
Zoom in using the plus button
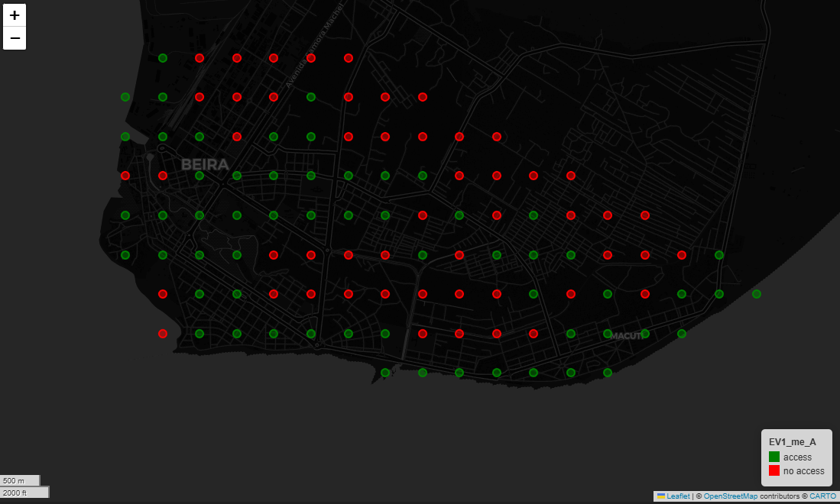15,15
